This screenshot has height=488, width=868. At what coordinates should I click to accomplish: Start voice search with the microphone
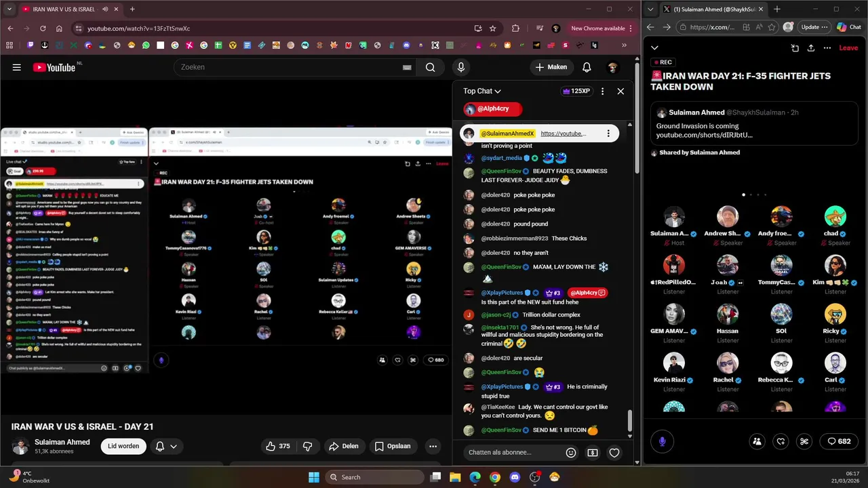pyautogui.click(x=461, y=67)
